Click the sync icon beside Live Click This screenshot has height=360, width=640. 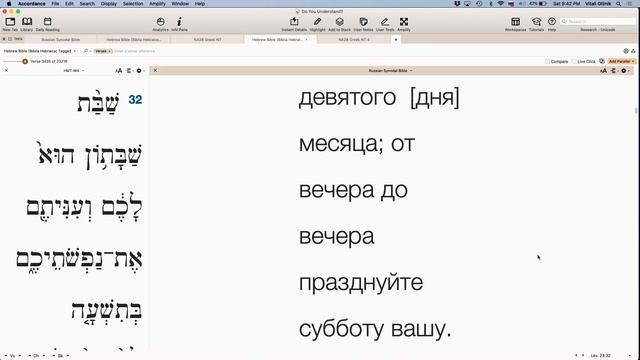click(x=602, y=61)
